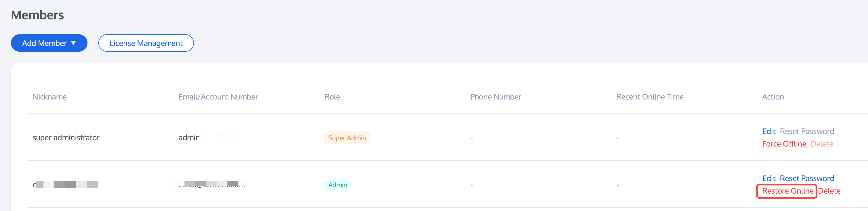
Task: Click the Nickname column header
Action: click(49, 97)
